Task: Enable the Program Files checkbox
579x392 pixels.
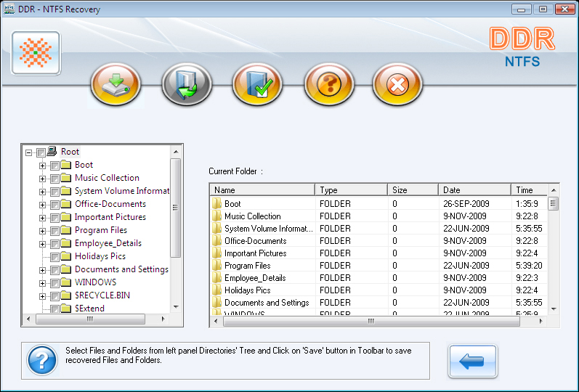Action: [x=54, y=231]
